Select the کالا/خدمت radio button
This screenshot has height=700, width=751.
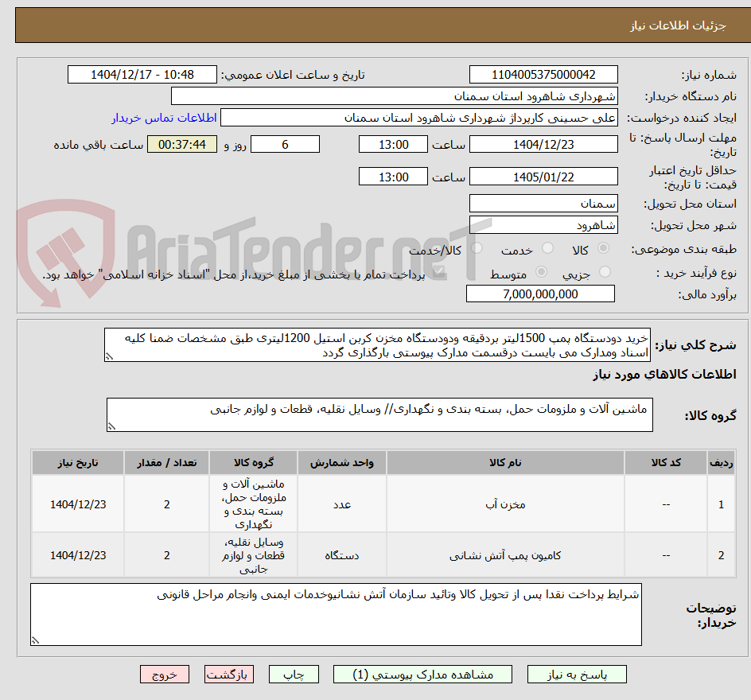[477, 248]
